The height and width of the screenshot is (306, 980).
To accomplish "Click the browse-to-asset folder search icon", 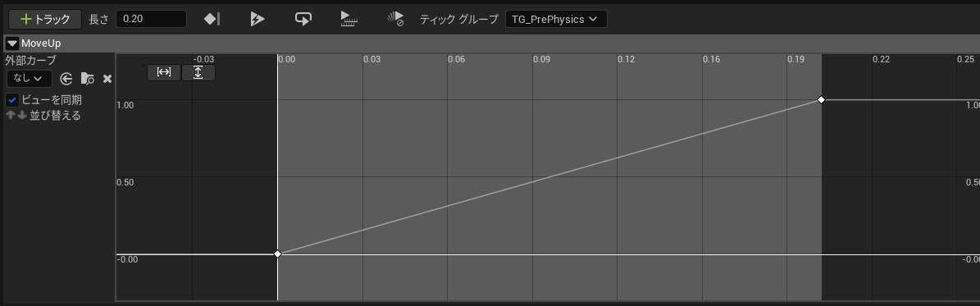I will (x=87, y=78).
